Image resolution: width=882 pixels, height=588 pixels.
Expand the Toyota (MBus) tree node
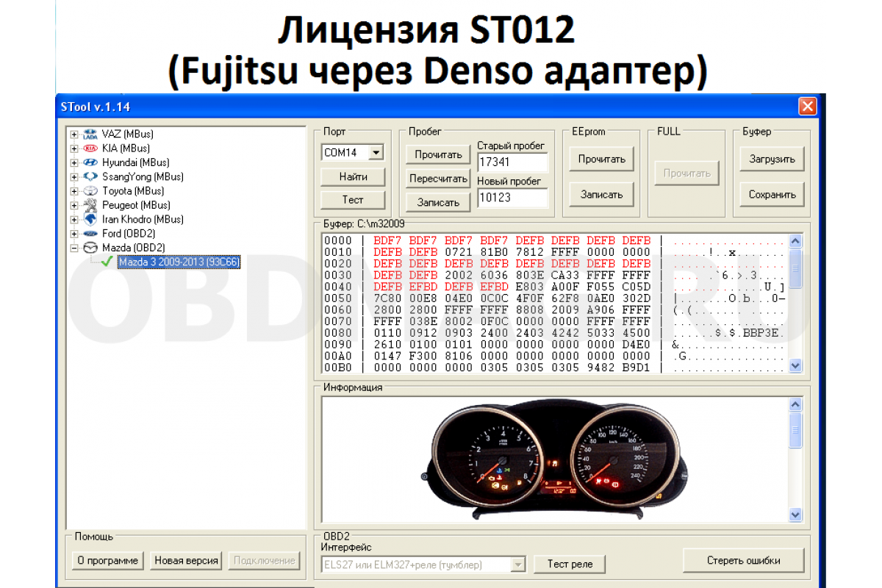(x=74, y=191)
